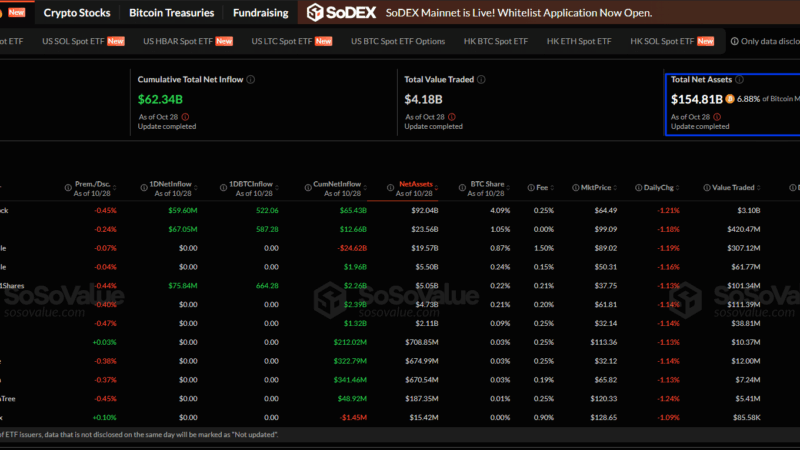This screenshot has height=450, width=800.
Task: Click info icon next to 1DBTCInflow column
Action: 223,188
